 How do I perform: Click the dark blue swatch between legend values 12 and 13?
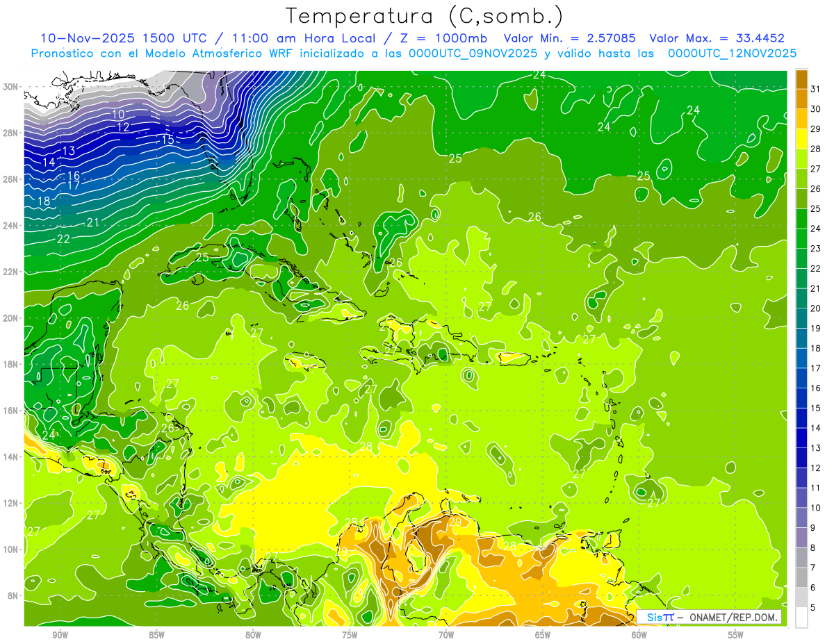801,458
